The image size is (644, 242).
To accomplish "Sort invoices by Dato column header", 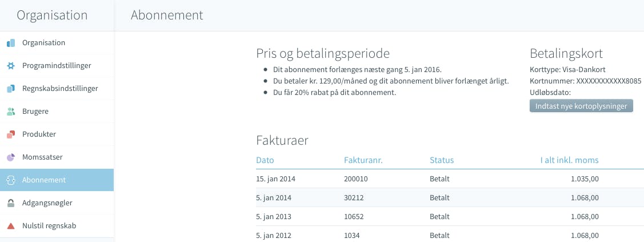I will [x=265, y=160].
